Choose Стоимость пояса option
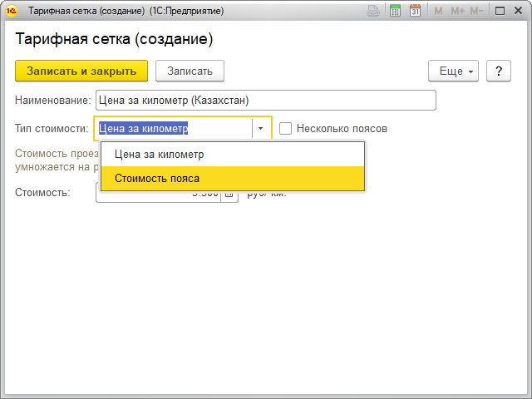Image resolution: width=532 pixels, height=399 pixels. click(157, 178)
